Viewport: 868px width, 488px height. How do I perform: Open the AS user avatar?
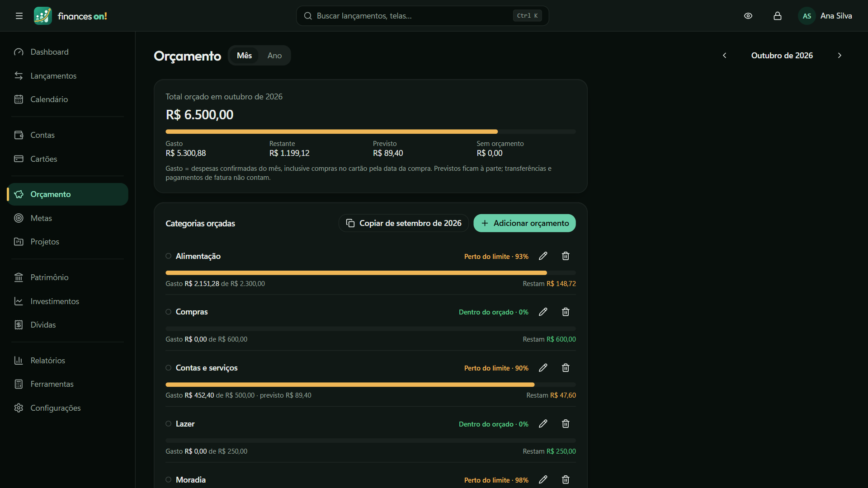pyautogui.click(x=807, y=16)
